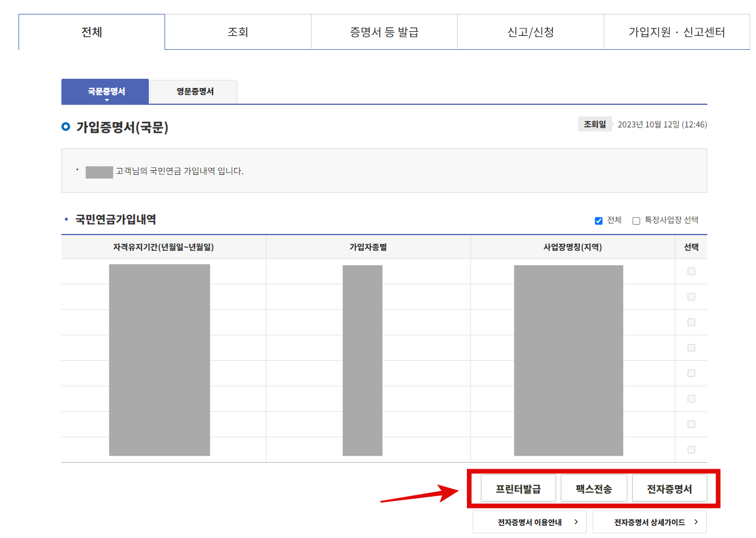Open 전자증명서 상세가이드 detailed guide
This screenshot has height=538, width=756.
[x=649, y=521]
